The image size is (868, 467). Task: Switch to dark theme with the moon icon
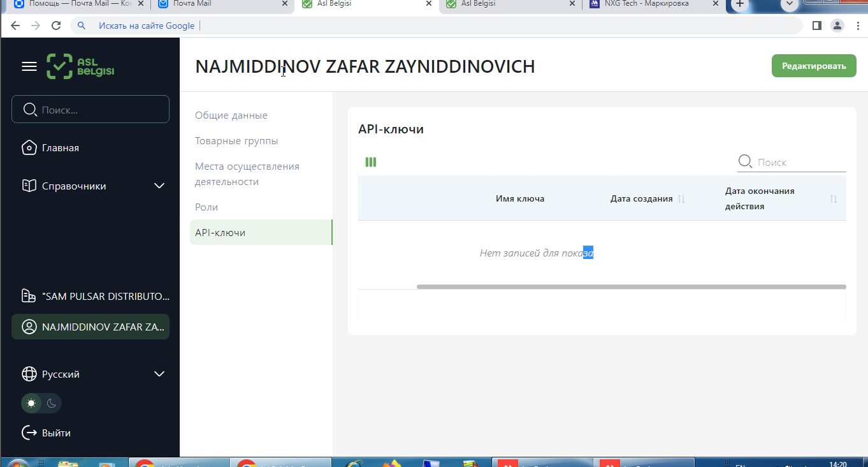click(52, 403)
